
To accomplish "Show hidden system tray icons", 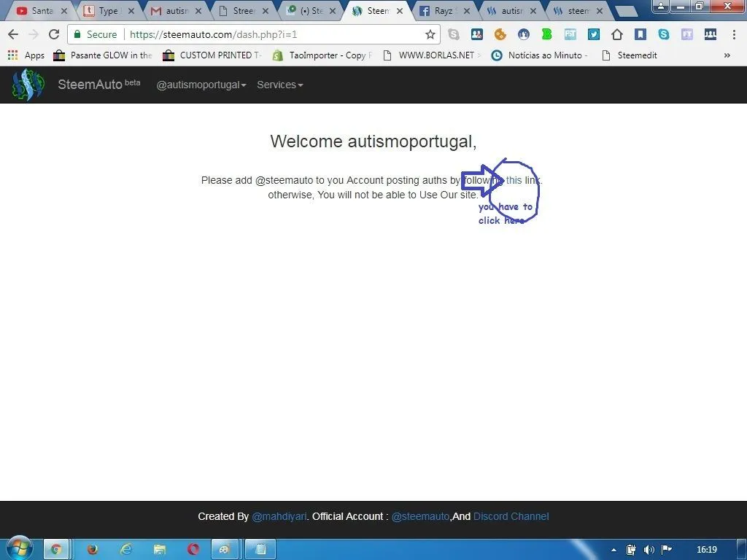I will tap(614, 550).
